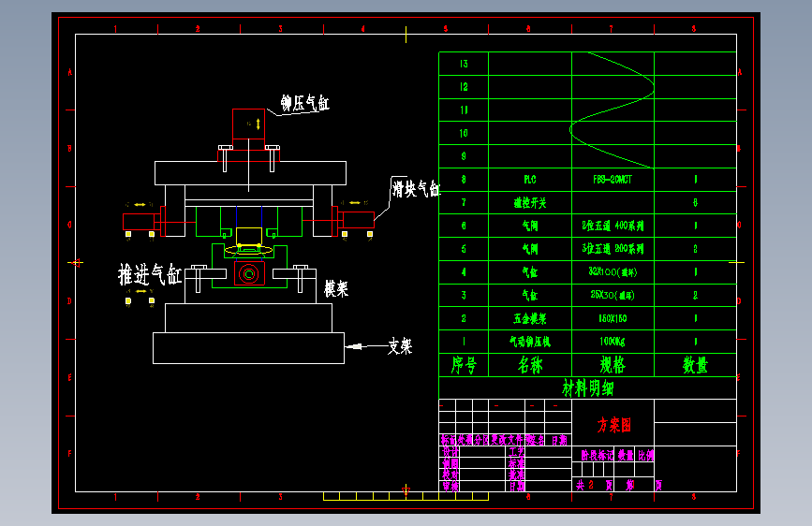This screenshot has height=526, width=812.
Task: Click the 材料明细 table title
Action: 588,387
